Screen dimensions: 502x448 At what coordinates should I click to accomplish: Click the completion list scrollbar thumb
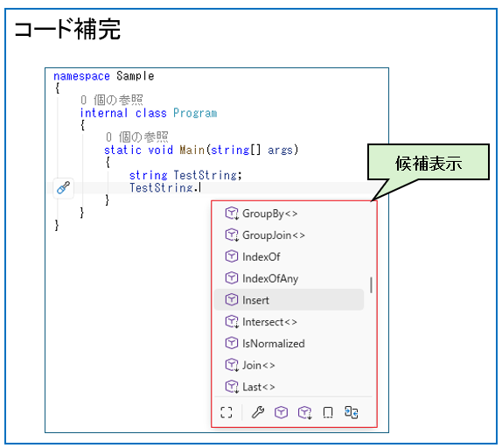tap(371, 285)
